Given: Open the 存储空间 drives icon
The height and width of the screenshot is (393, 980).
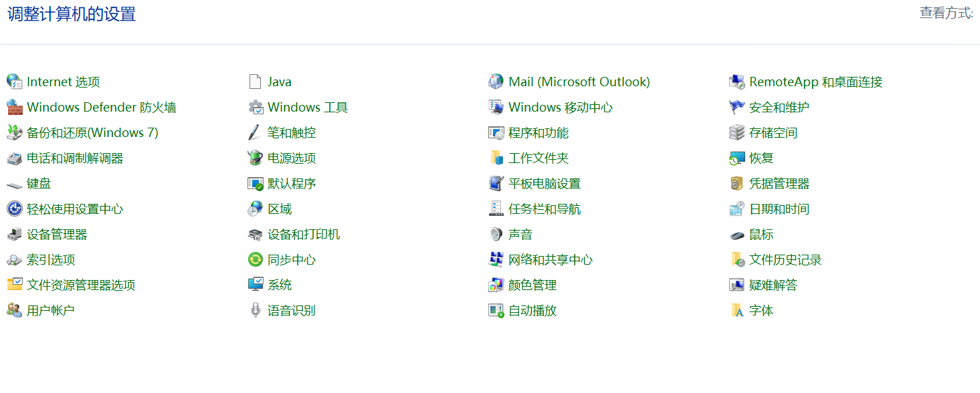Looking at the screenshot, I should click(737, 132).
